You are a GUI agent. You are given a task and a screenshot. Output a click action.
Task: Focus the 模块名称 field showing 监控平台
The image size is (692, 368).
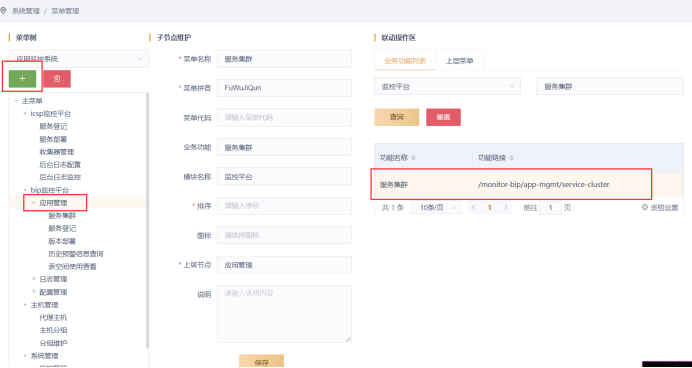click(284, 176)
